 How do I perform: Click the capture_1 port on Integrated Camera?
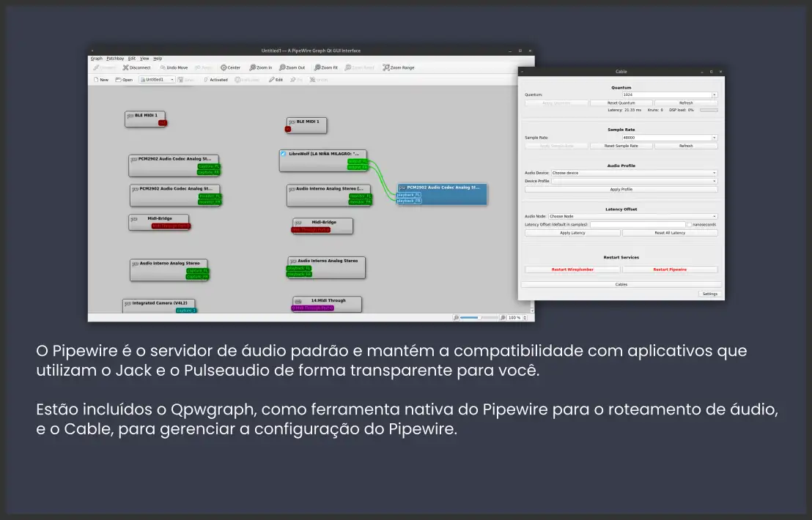click(186, 311)
